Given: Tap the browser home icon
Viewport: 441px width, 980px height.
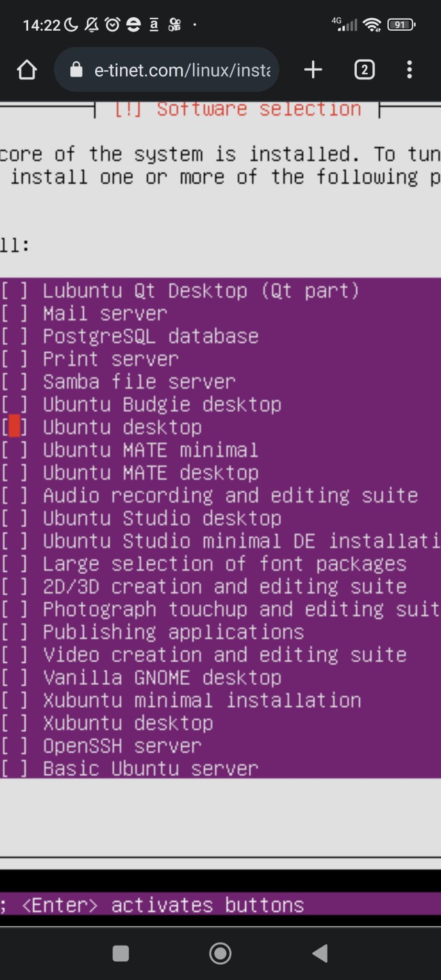Looking at the screenshot, I should click(x=27, y=70).
